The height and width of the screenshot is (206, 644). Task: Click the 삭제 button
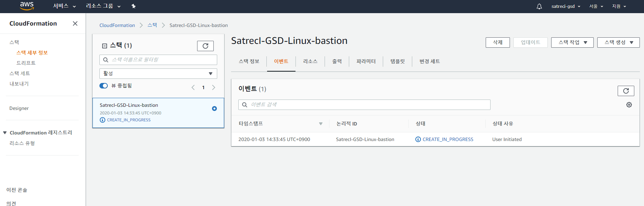(497, 43)
